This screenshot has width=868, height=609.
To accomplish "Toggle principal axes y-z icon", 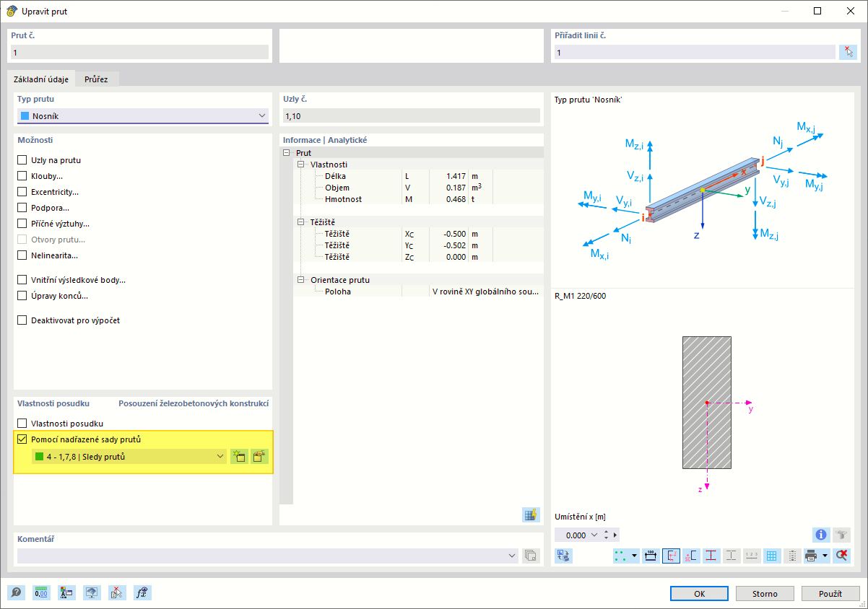I will [x=671, y=556].
